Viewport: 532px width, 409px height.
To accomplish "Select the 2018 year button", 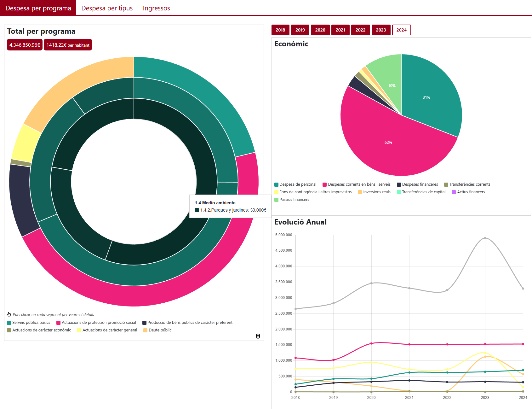I will pos(280,30).
